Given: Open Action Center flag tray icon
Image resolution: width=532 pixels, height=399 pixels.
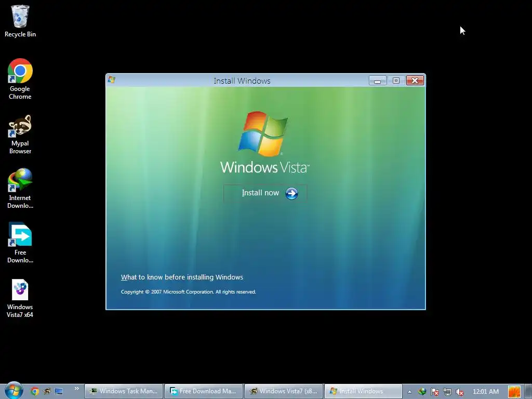Looking at the screenshot, I should pos(435,392).
